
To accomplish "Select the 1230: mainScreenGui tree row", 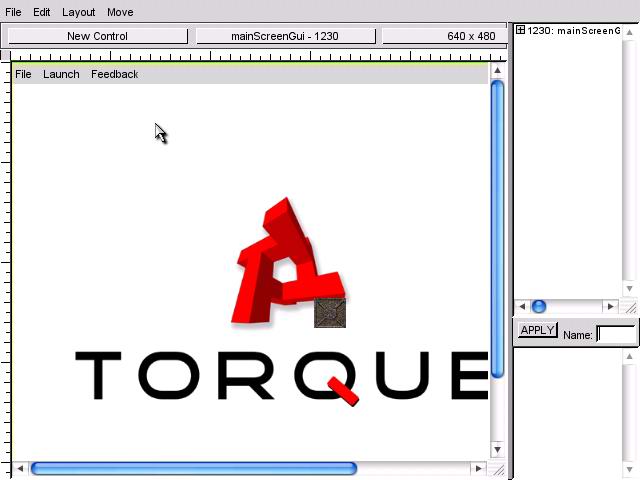I will [x=573, y=30].
